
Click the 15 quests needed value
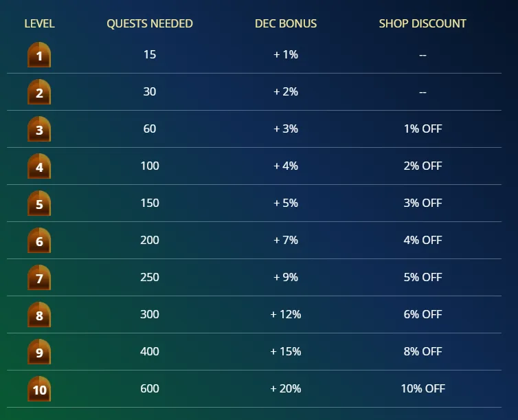click(x=150, y=54)
